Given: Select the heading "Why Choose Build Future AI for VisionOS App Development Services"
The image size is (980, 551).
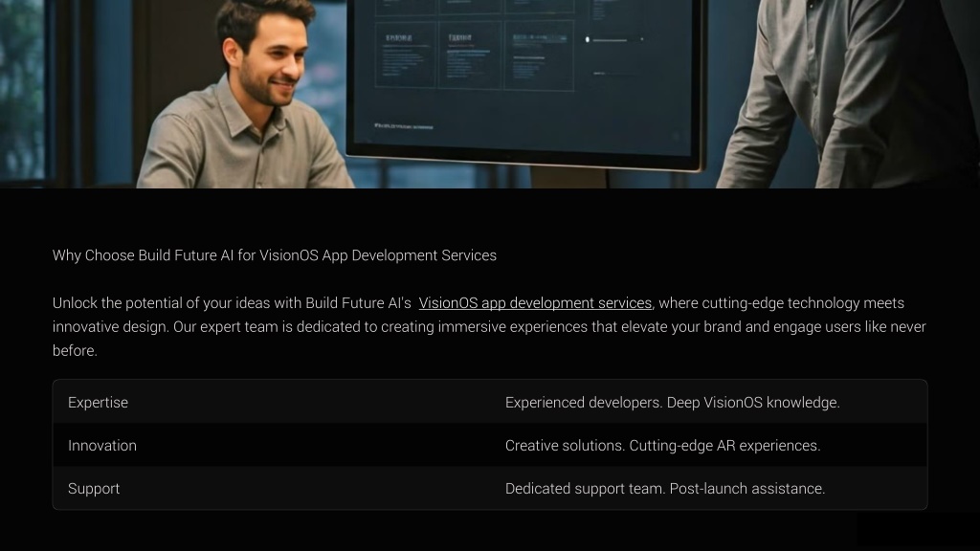Looking at the screenshot, I should (275, 255).
